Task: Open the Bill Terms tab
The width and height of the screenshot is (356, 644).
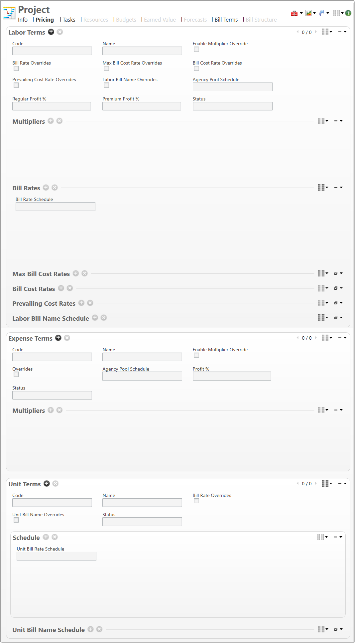Action: tap(226, 20)
